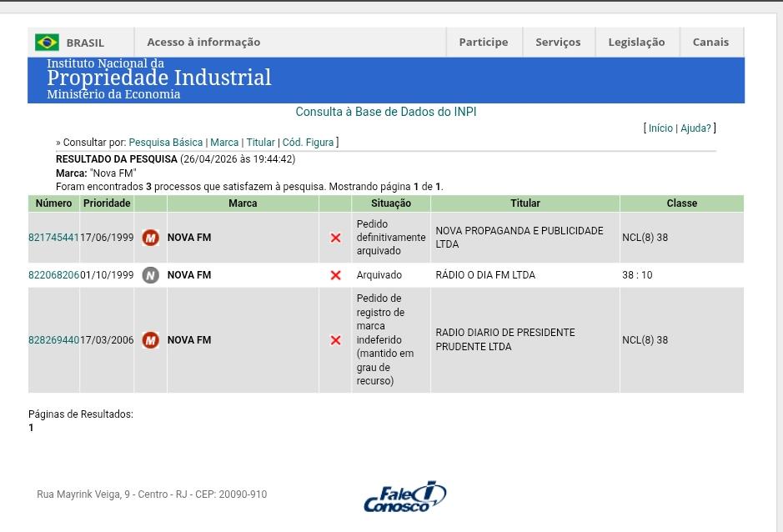783x532 pixels.
Task: Open process number 828269440
Action: [53, 340]
